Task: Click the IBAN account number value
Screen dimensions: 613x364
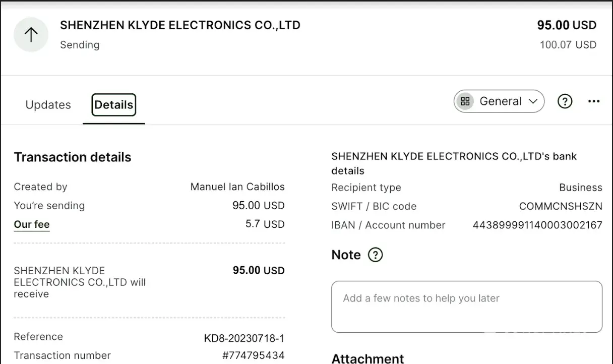Action: [537, 225]
